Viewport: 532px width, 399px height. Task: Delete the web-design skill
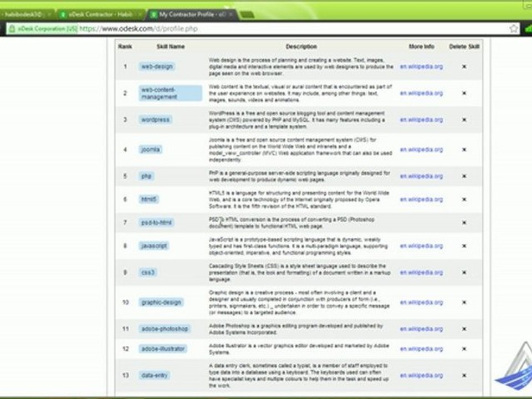464,66
